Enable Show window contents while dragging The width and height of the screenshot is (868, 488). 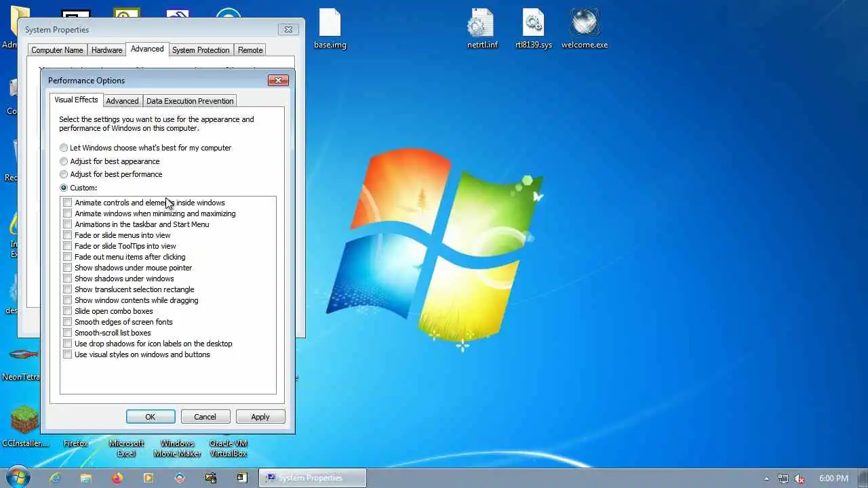pos(67,300)
